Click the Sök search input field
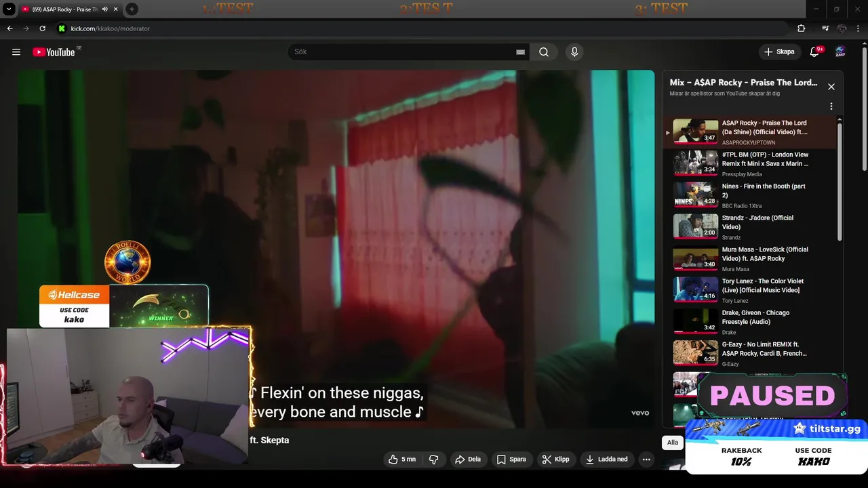This screenshot has height=488, width=868. click(x=403, y=52)
